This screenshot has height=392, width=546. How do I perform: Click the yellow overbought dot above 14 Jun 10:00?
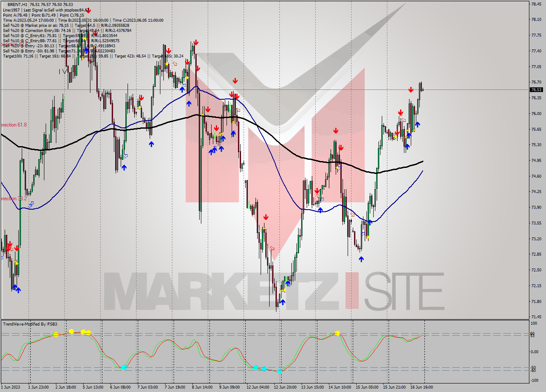point(337,333)
